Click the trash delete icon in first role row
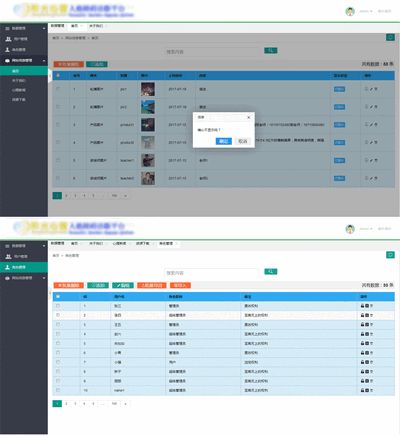400x437 pixels. tap(371, 306)
